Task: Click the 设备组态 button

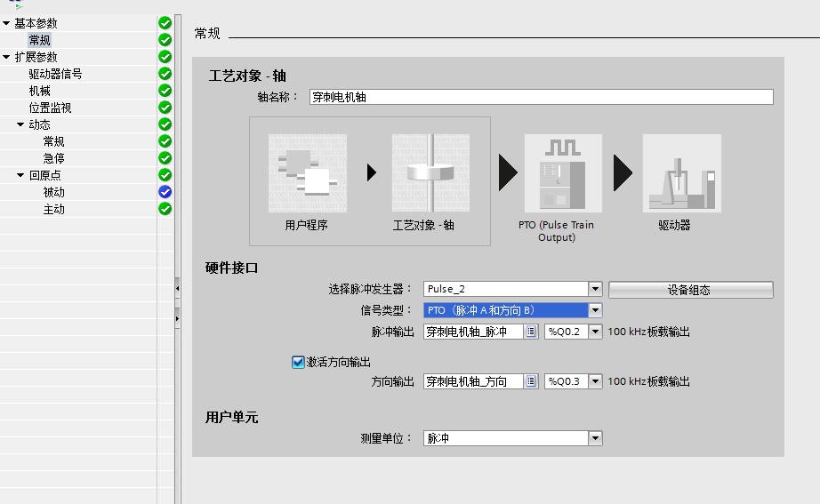Action: pyautogui.click(x=691, y=290)
